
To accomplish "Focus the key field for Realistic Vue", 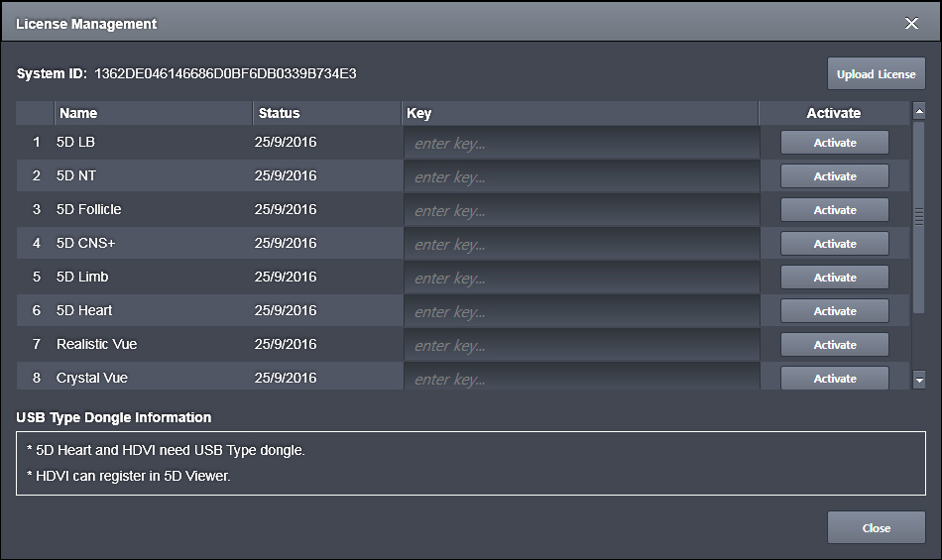I will tap(581, 346).
